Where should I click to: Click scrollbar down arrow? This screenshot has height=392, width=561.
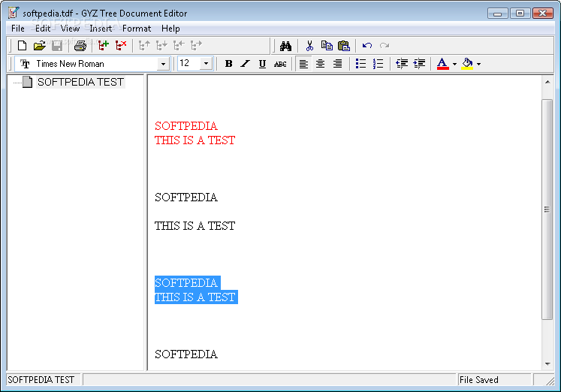(547, 364)
